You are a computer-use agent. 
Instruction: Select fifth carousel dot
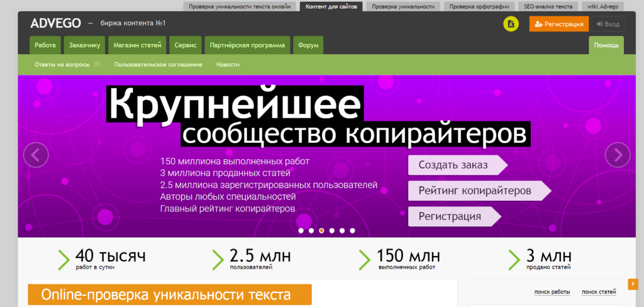[341, 230]
